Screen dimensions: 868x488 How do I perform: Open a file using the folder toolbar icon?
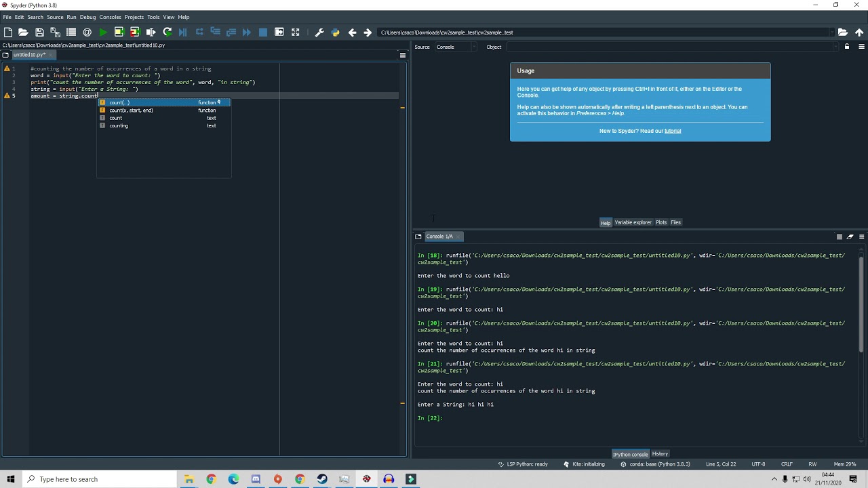coord(23,32)
